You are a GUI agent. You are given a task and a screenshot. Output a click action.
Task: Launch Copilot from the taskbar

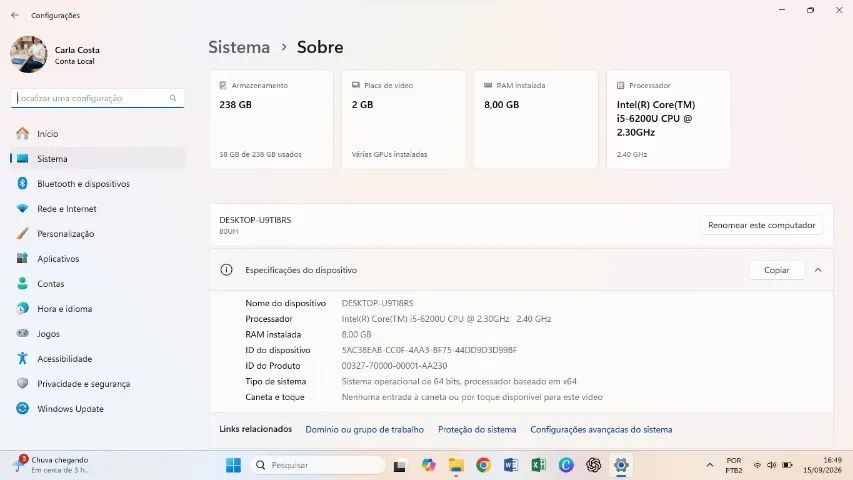(429, 465)
